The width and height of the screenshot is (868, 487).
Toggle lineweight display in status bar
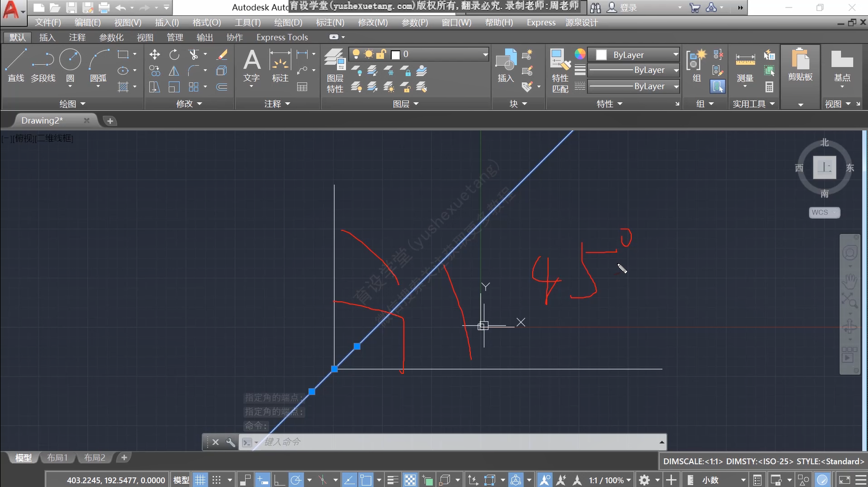click(x=393, y=480)
